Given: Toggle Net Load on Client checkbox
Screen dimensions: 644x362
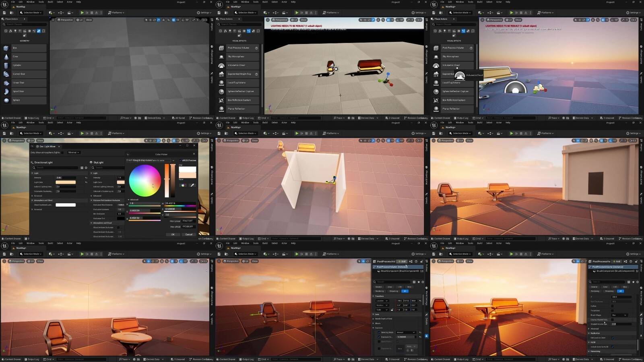Looking at the screenshot, I should [613, 337].
